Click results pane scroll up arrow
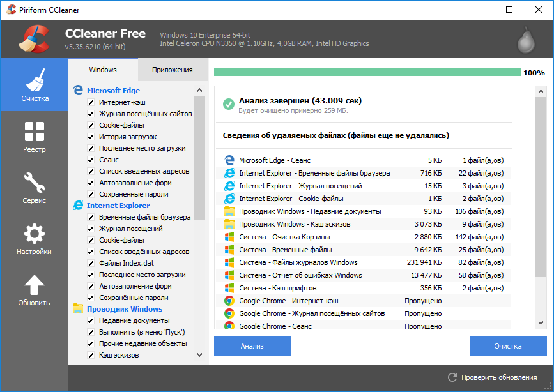 [541, 91]
